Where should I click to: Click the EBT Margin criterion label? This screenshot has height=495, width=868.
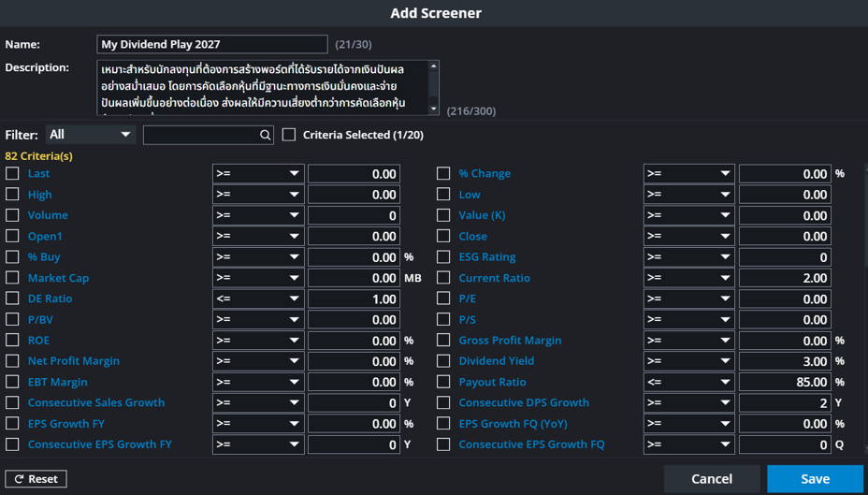58,382
